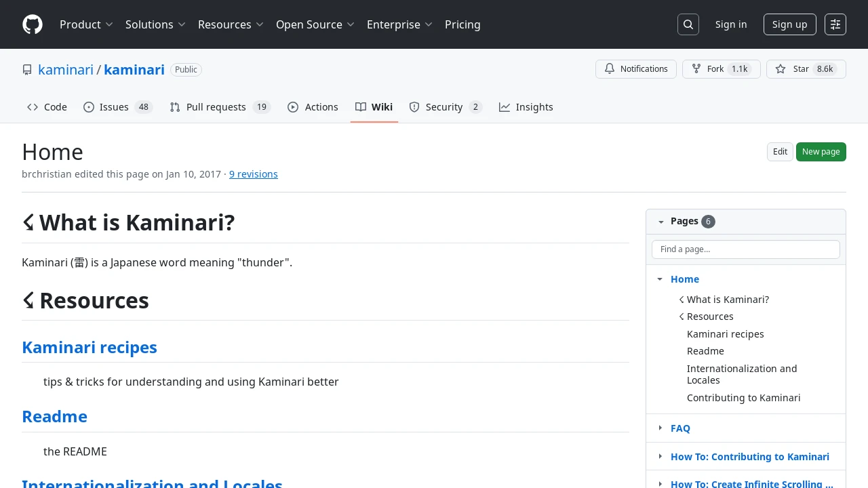Screen dimensions: 868x488
Task: Click the GitHub logo icon
Action: (33, 24)
